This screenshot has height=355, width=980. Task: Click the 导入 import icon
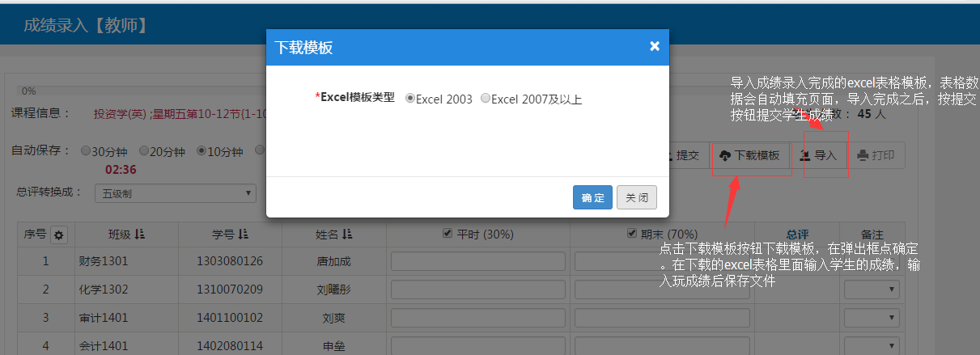[805, 155]
